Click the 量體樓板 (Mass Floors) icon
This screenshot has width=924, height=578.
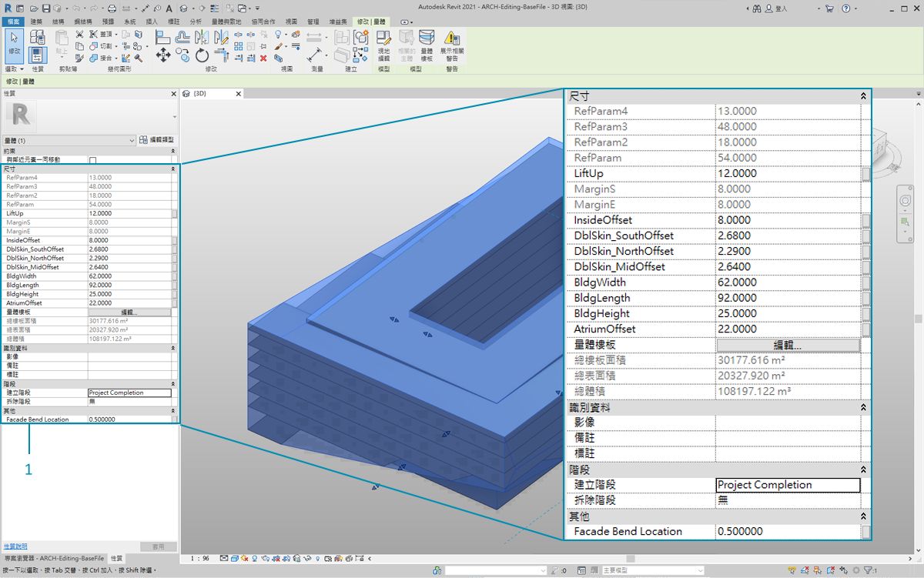point(426,46)
